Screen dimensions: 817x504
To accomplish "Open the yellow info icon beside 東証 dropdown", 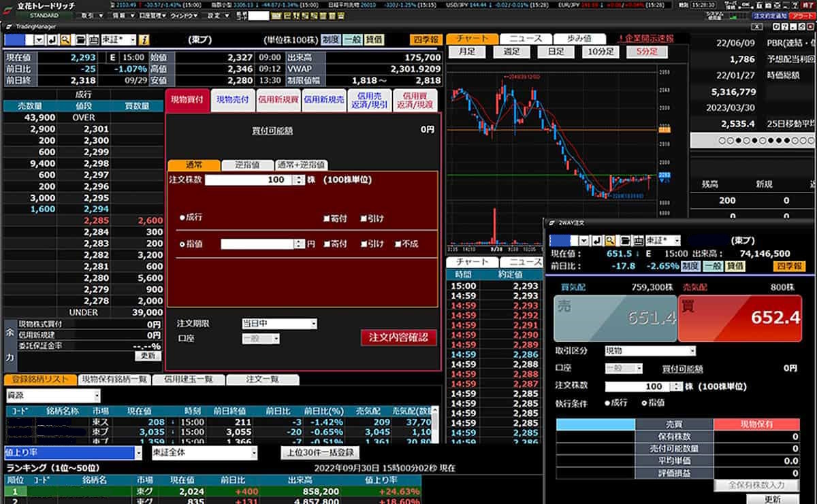I will [x=144, y=40].
